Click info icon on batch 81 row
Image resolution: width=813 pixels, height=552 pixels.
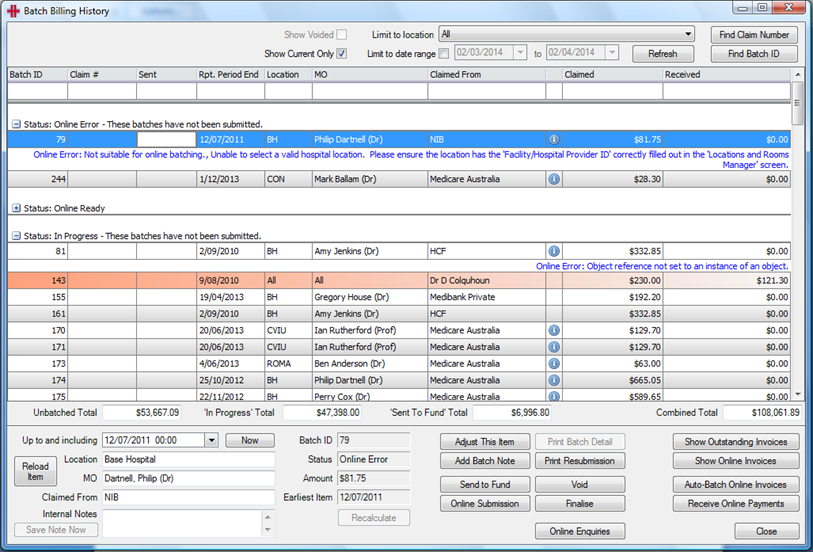(x=554, y=251)
